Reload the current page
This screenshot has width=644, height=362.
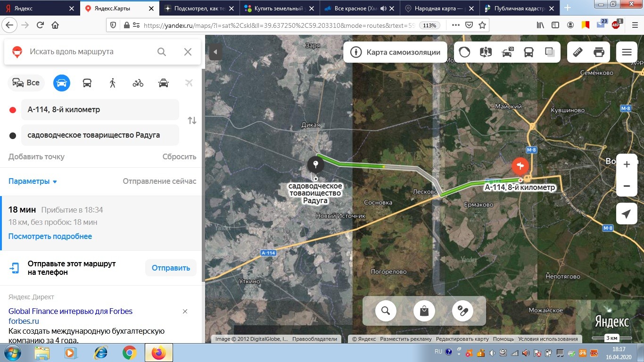click(x=40, y=25)
